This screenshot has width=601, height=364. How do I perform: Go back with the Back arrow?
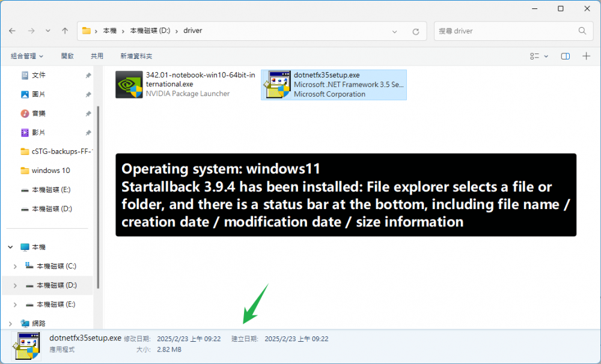pyautogui.click(x=12, y=31)
